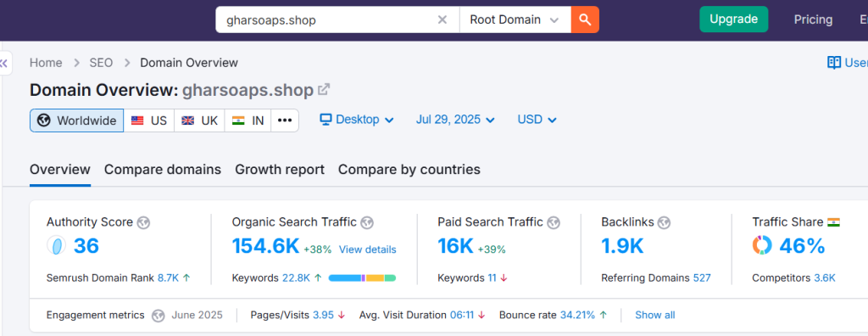Click the green Upgrade button

(x=733, y=20)
